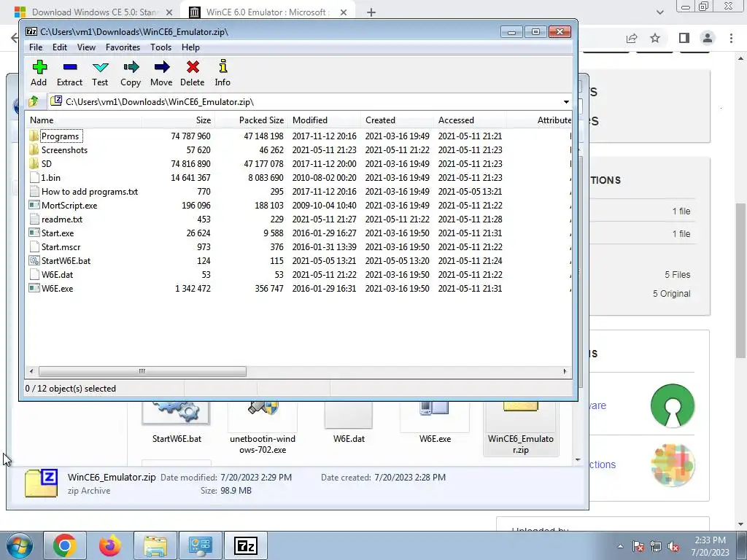Click right arrow of 7-Zip horizontal scrollbar
The width and height of the screenshot is (747, 560).
[x=565, y=371]
